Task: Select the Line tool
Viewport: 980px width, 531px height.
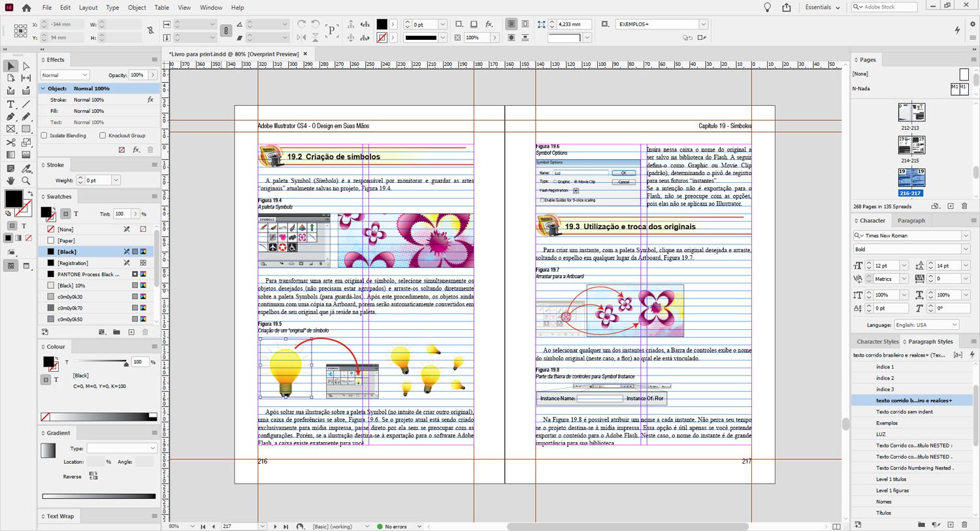Action: [26, 105]
